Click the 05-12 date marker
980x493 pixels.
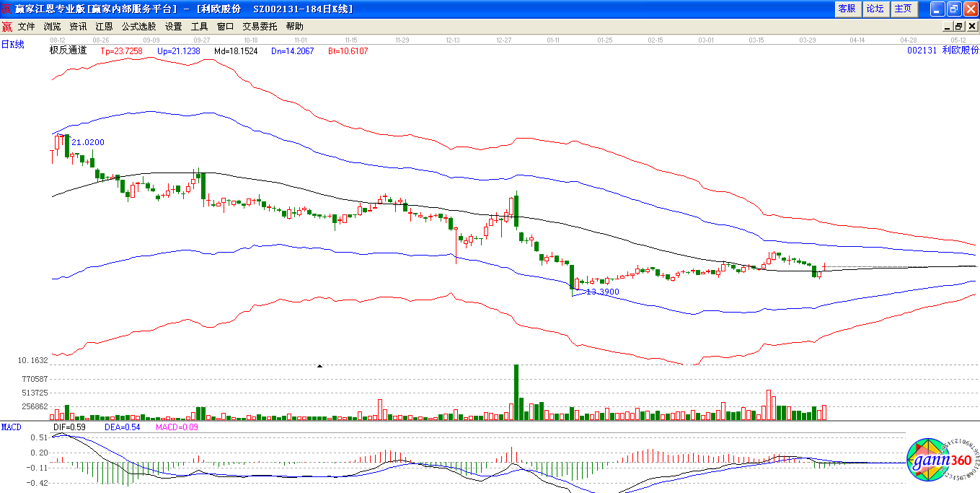coord(958,40)
